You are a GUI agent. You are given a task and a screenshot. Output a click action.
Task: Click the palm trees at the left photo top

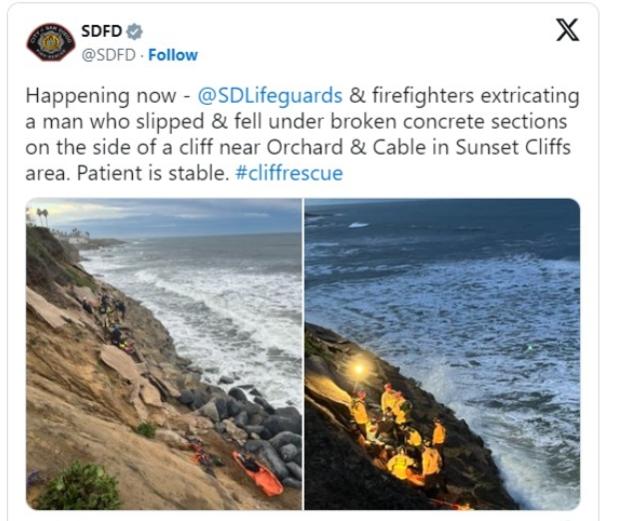tap(42, 216)
